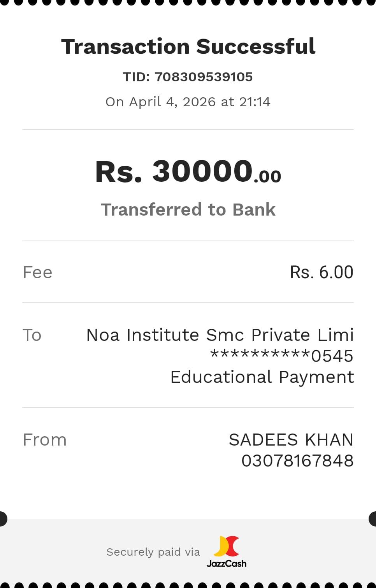This screenshot has width=376, height=588.
Task: Click the right semicircle notch on receipt edge
Action: point(373,519)
